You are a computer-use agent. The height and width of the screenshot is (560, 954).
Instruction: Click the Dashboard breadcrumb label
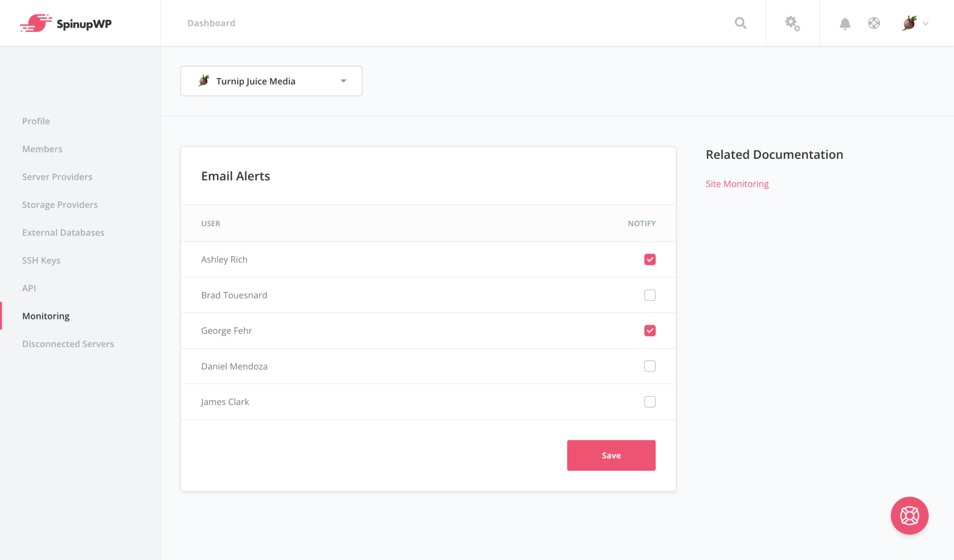(x=211, y=23)
